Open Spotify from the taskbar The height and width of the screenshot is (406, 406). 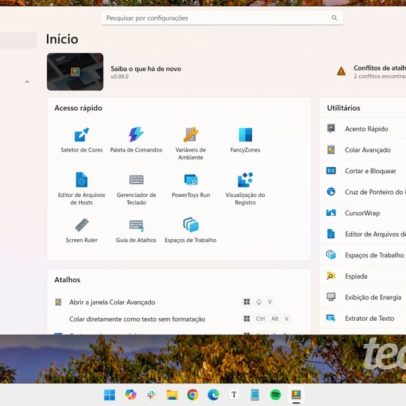pyautogui.click(x=275, y=395)
